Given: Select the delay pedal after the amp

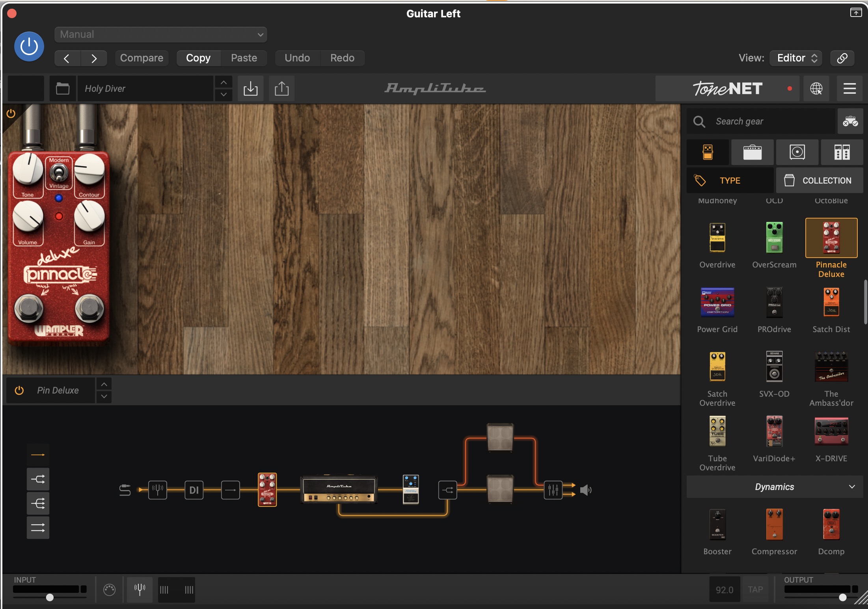Looking at the screenshot, I should pos(411,489).
